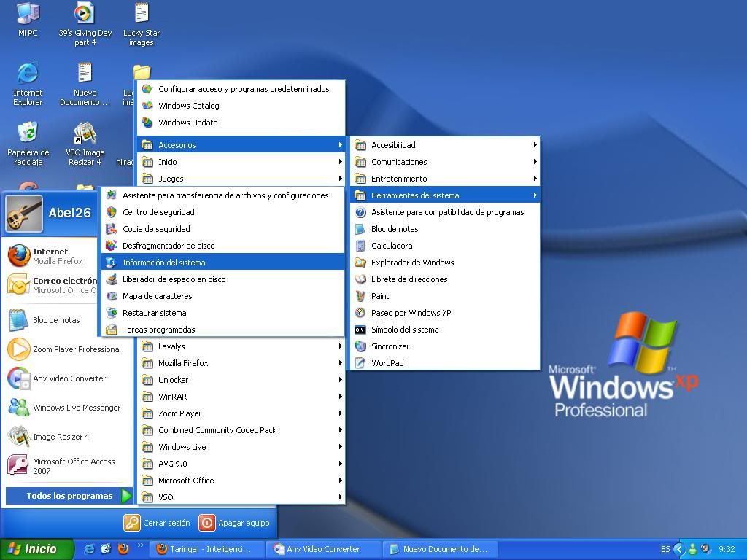This screenshot has height=560, width=747.
Task: Click the Microsoft Office Access 2007 icon
Action: point(19,466)
